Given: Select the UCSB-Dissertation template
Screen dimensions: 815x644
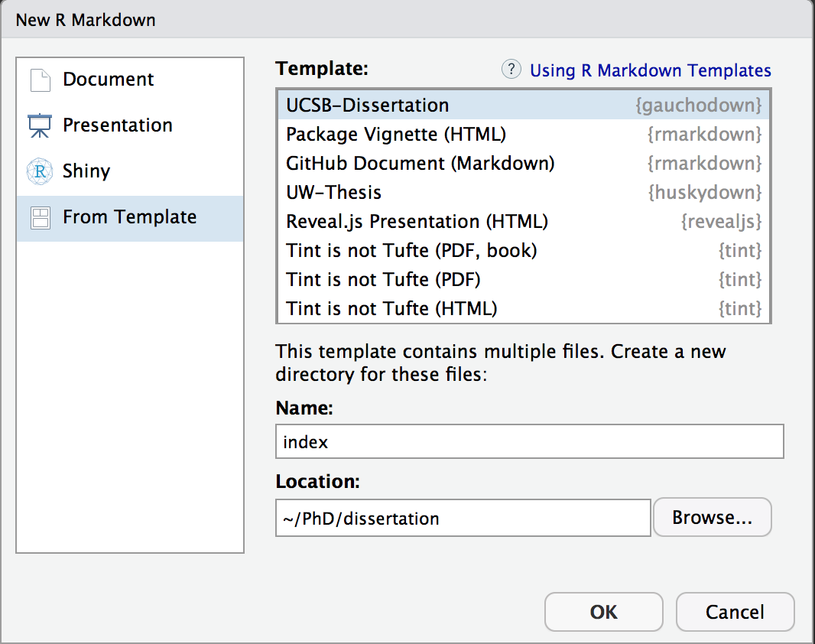Looking at the screenshot, I should click(368, 106).
